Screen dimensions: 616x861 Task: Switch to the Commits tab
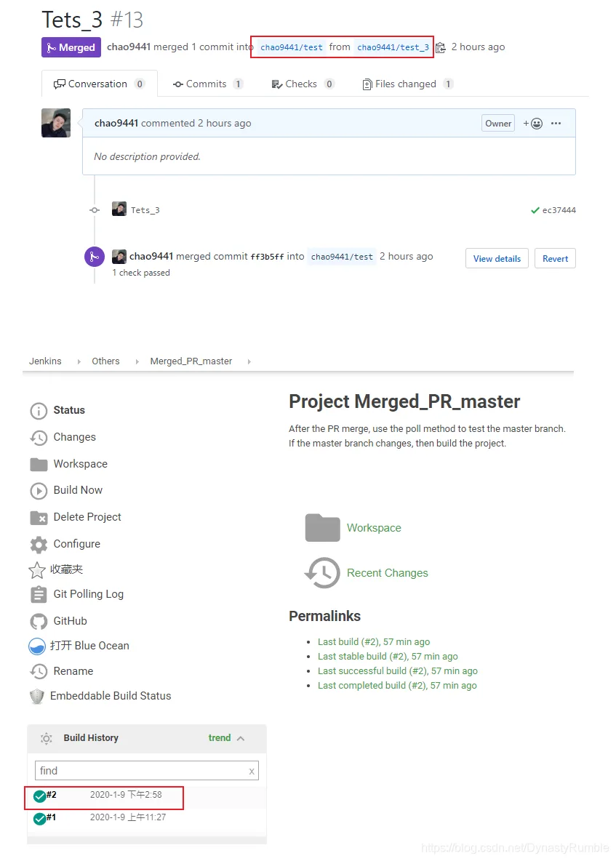(x=207, y=84)
